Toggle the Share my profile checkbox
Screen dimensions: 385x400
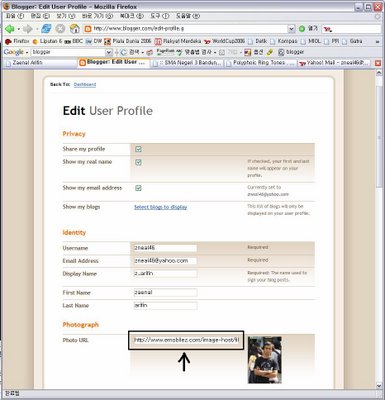point(138,149)
